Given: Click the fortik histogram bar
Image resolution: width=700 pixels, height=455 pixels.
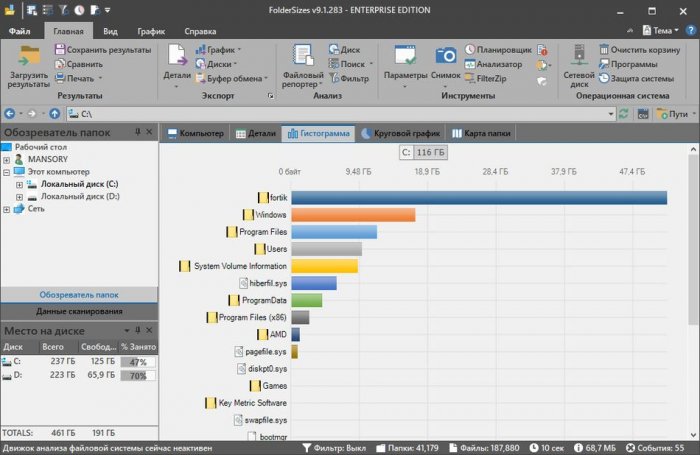Looking at the screenshot, I should (479, 197).
